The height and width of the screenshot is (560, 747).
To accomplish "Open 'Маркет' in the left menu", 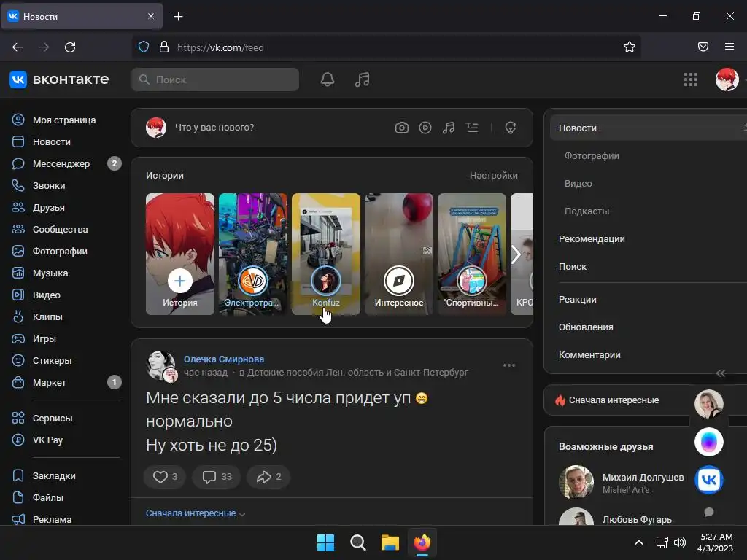I will tap(66, 382).
